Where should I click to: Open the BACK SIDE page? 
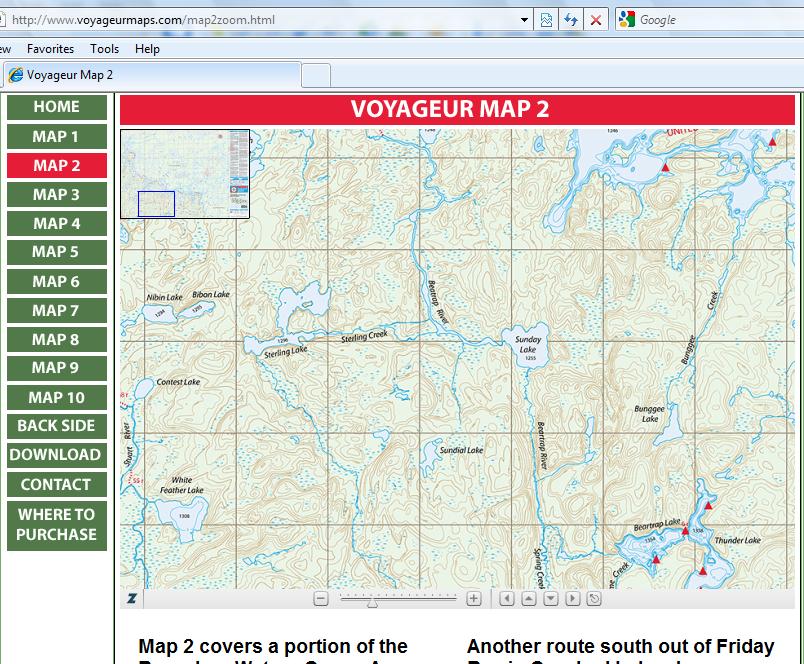[x=57, y=426]
